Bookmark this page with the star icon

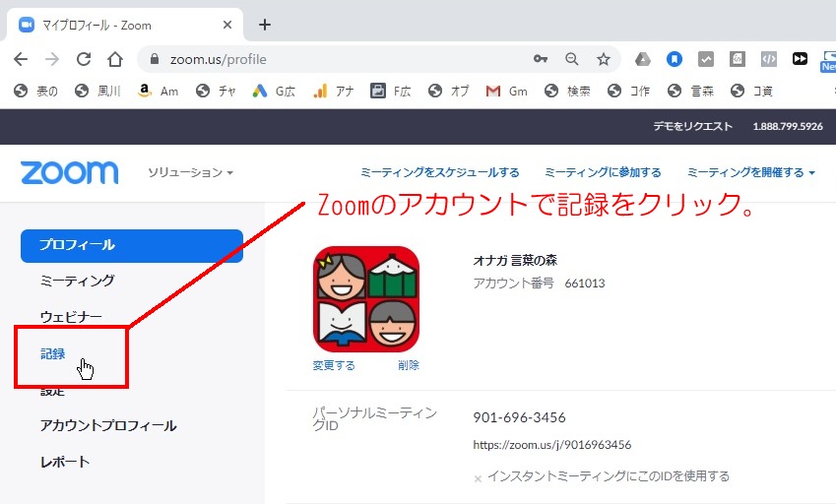604,59
